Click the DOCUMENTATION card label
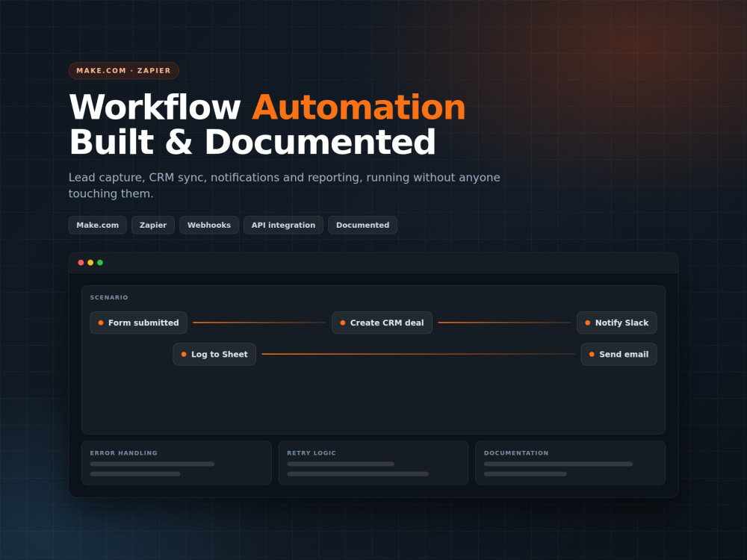Viewport: 747px width, 560px height. click(516, 453)
